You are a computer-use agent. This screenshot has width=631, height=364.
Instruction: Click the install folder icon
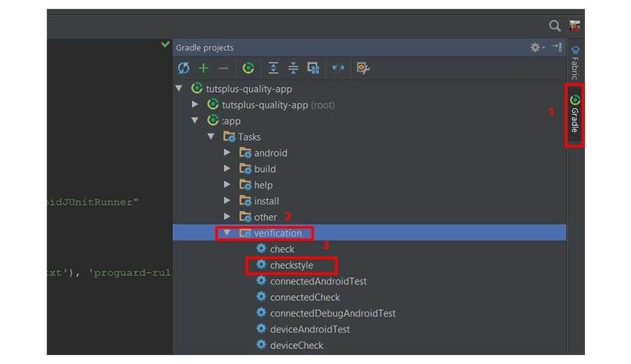245,201
